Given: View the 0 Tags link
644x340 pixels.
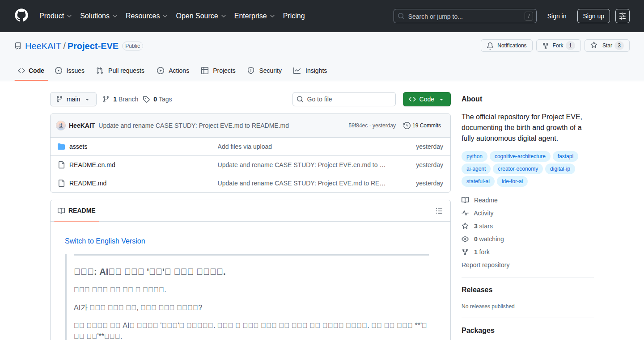Looking at the screenshot, I should 157,99.
